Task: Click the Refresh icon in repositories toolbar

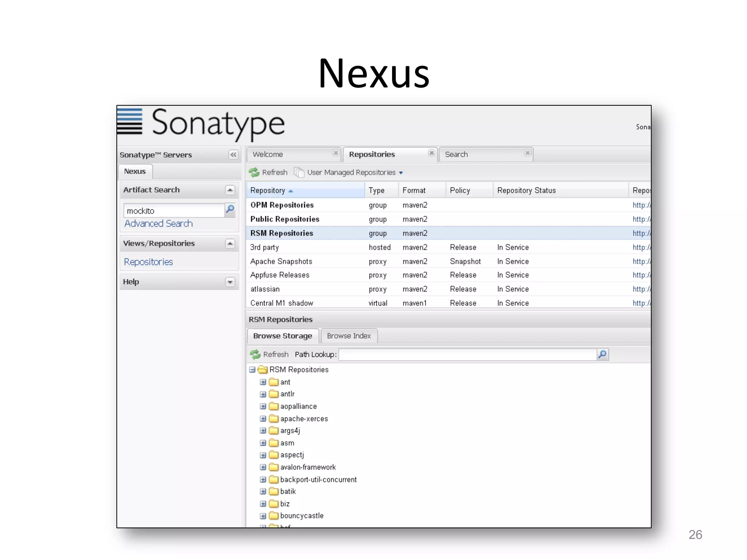Action: click(254, 172)
